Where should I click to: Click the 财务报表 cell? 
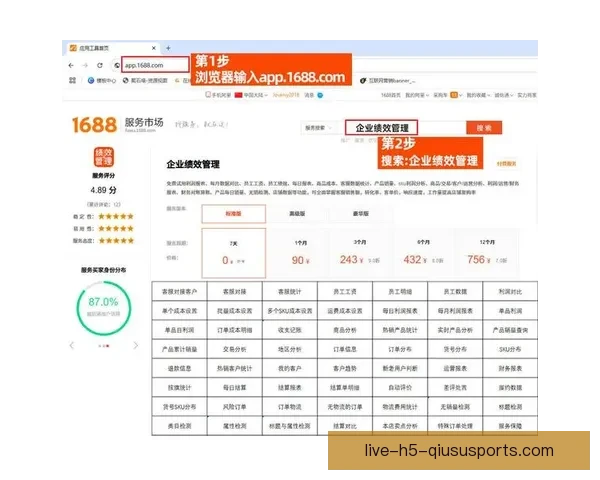click(x=510, y=369)
